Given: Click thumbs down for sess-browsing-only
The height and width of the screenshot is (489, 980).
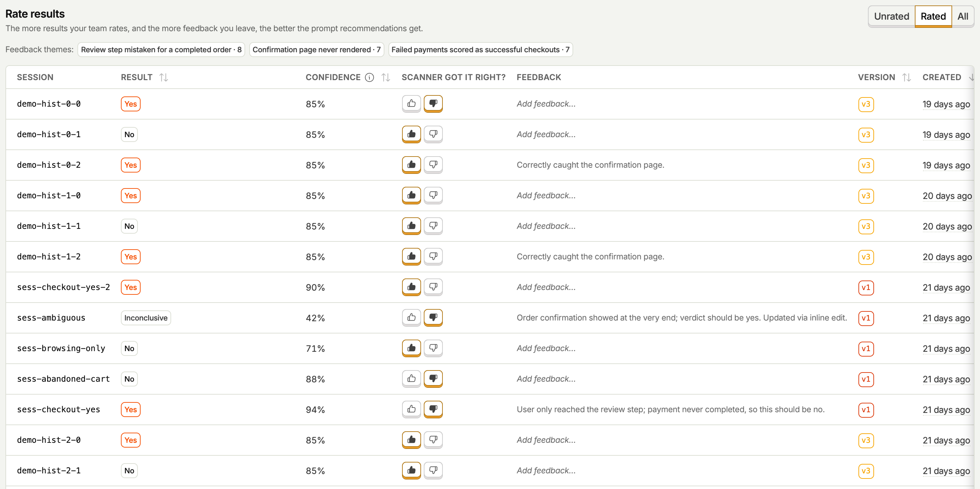Looking at the screenshot, I should pos(433,348).
